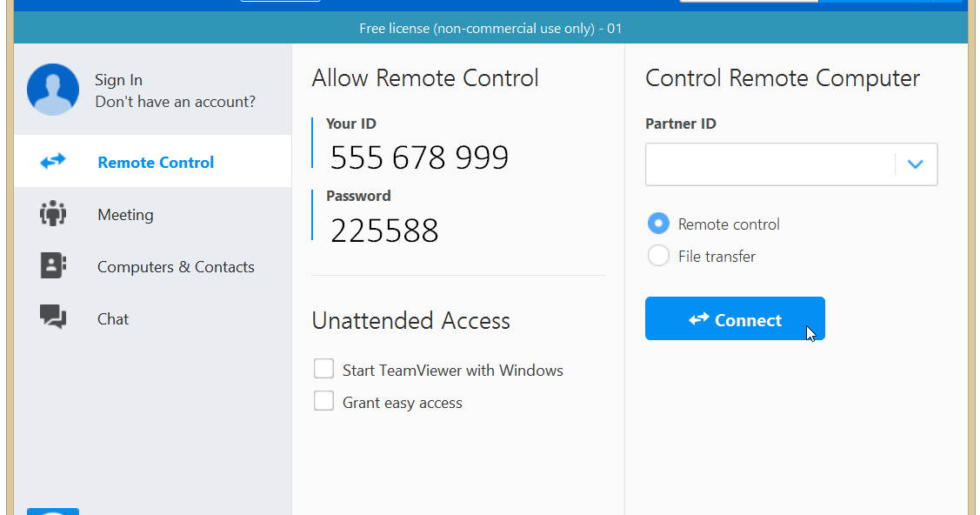The image size is (980, 515).
Task: Focus the Partner ID input field
Action: [x=769, y=164]
